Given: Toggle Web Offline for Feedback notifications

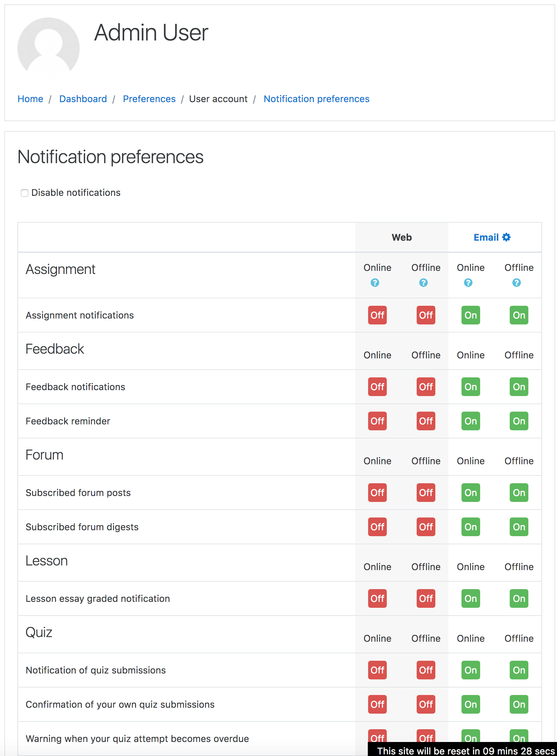Looking at the screenshot, I should 425,386.
